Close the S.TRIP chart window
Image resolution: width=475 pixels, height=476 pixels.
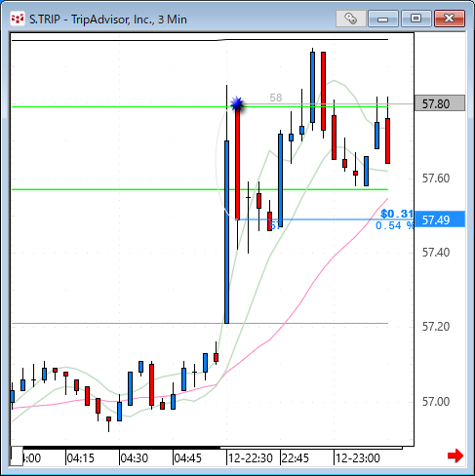point(450,19)
